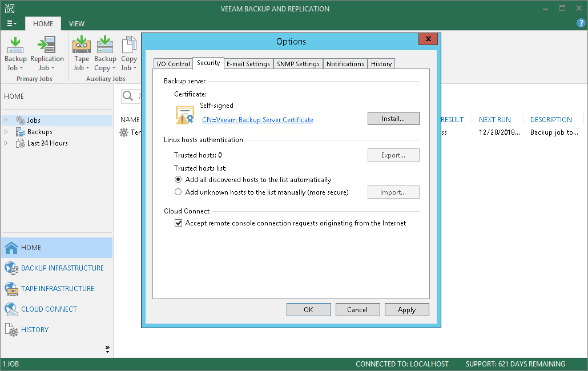Close the Options dialog with X
Image resolution: width=588 pixels, height=371 pixels.
click(428, 39)
